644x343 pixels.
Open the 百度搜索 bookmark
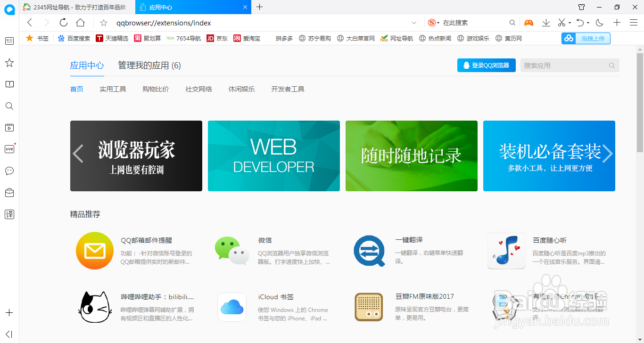tap(74, 39)
